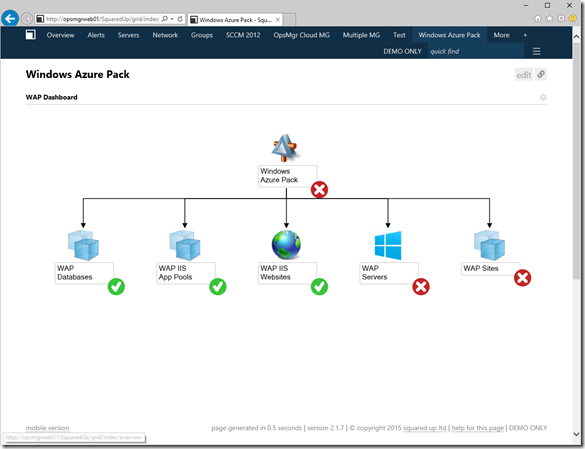Click the Windows Azure Pack pyramid icon

285,148
